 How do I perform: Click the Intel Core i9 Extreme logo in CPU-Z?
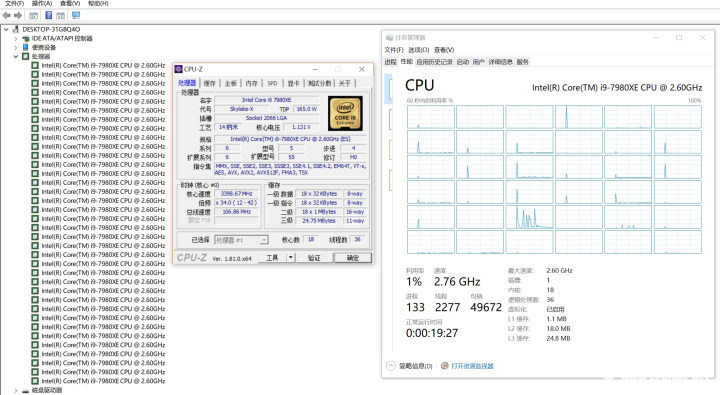pyautogui.click(x=345, y=114)
